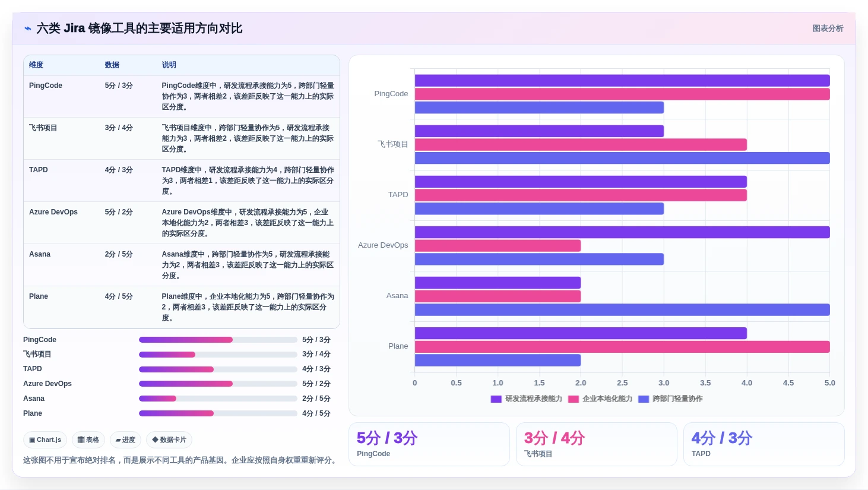Click the 图表分析 label in header
This screenshot has width=868, height=490.
tap(828, 29)
